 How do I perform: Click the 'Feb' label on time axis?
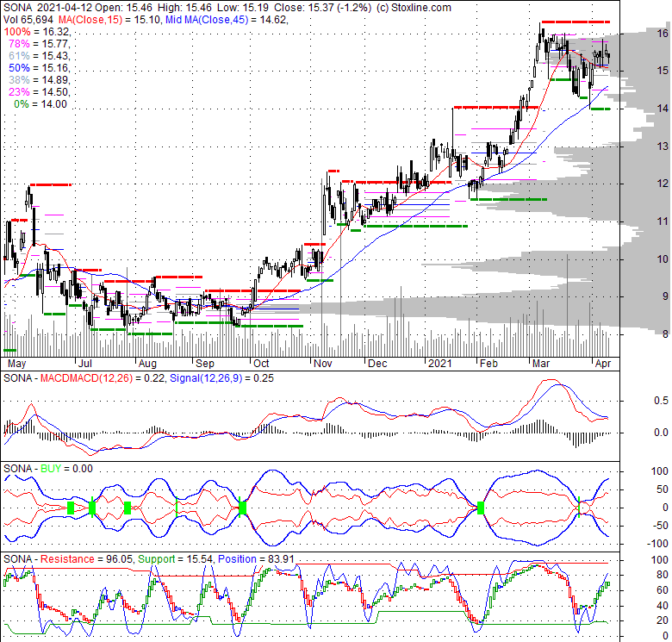[x=488, y=364]
